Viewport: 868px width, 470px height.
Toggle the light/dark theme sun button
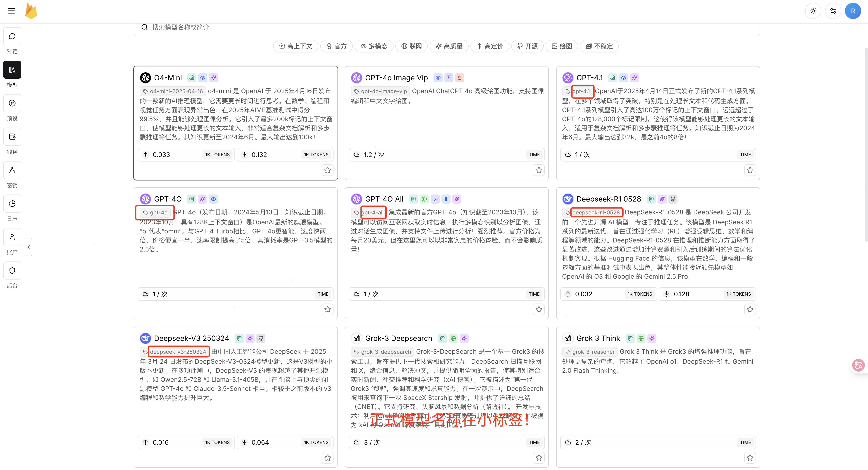pyautogui.click(x=813, y=11)
